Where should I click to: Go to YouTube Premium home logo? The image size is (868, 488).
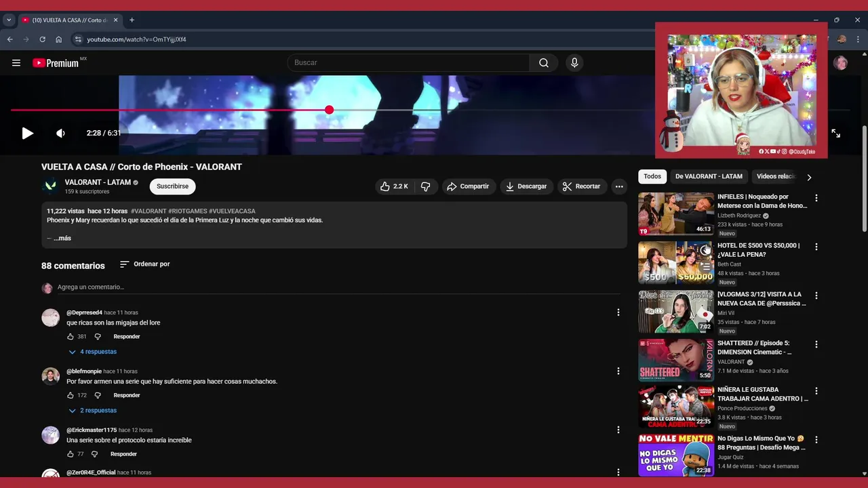tap(56, 63)
